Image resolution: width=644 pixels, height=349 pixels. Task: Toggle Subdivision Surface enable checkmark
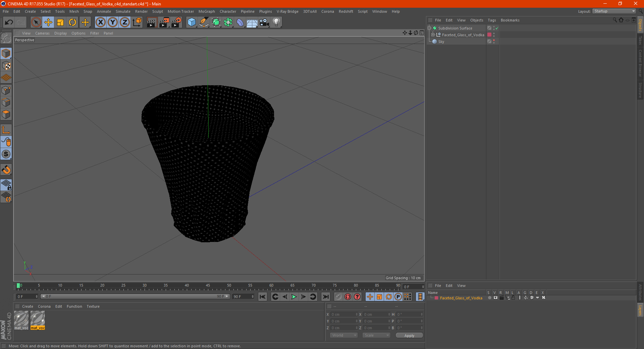(497, 28)
